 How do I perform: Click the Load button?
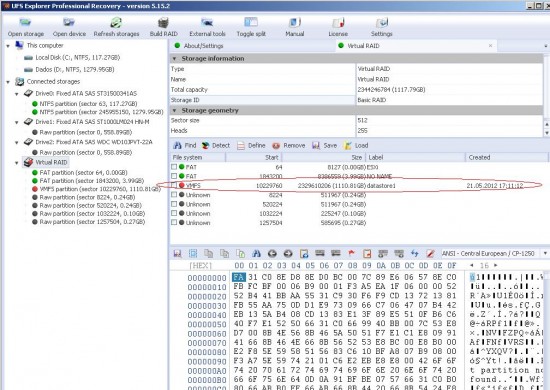click(356, 146)
